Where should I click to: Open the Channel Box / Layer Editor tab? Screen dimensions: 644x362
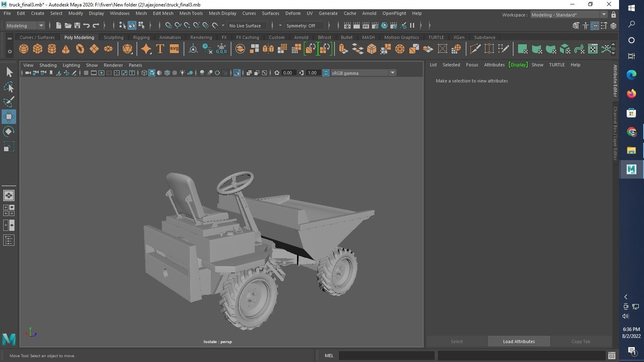pos(615,134)
